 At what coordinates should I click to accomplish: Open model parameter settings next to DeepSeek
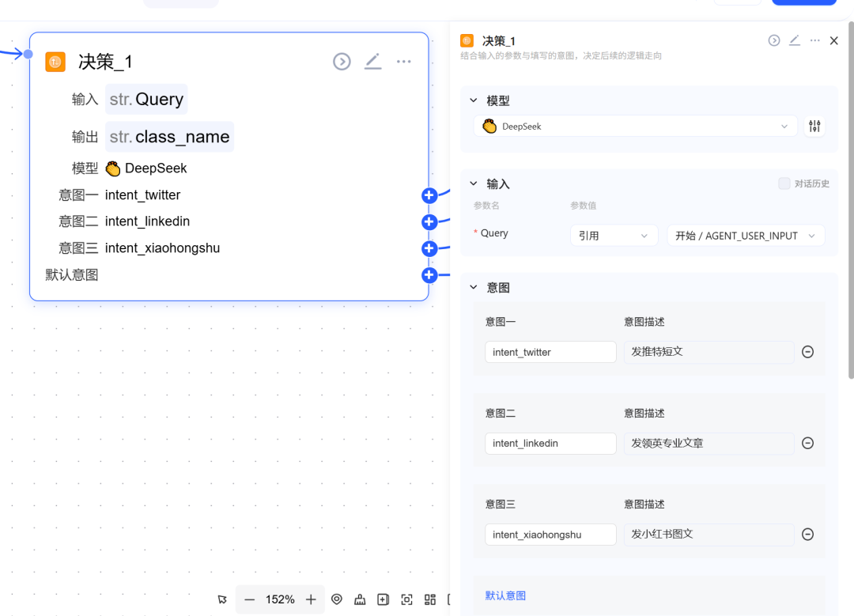(x=814, y=127)
